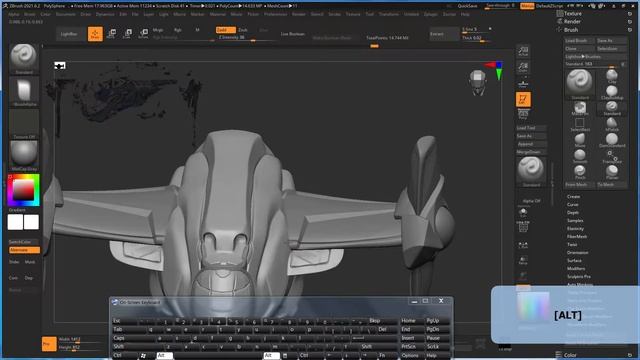Select the Scale transform icon

pos(127,34)
